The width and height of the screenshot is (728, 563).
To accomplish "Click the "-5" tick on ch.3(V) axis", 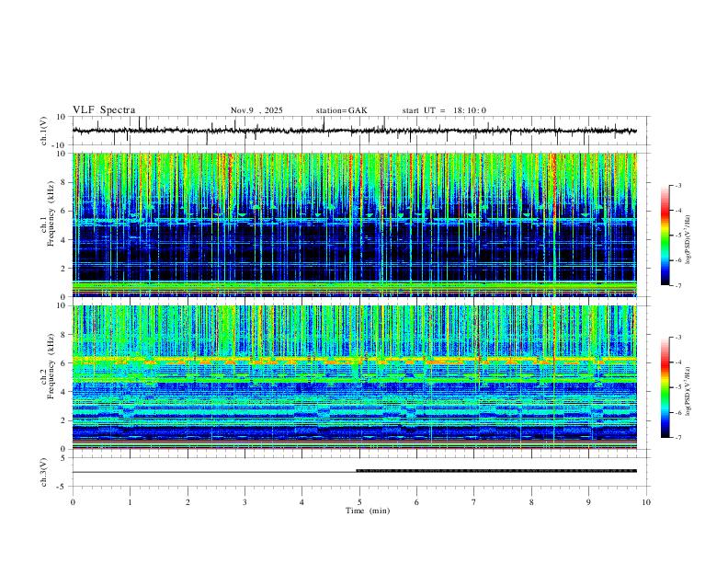I will click(63, 487).
